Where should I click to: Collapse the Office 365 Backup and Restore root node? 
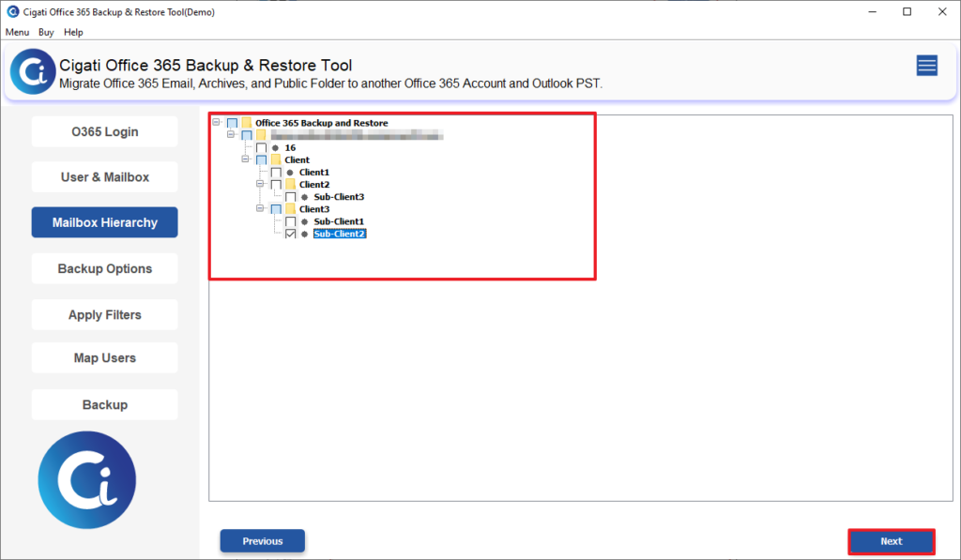(x=217, y=122)
